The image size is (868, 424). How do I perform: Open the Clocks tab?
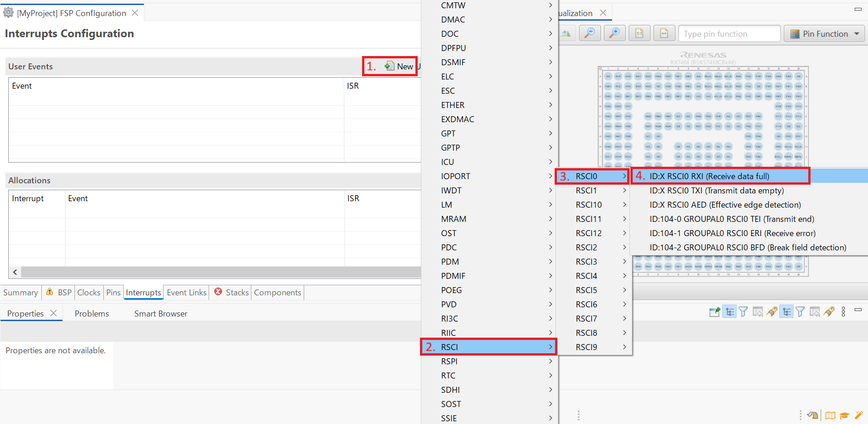pyautogui.click(x=89, y=293)
